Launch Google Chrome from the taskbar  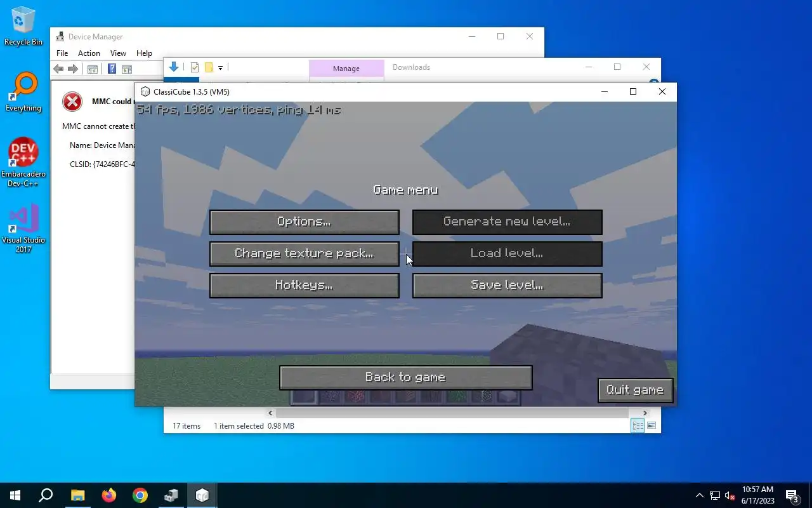pos(140,495)
